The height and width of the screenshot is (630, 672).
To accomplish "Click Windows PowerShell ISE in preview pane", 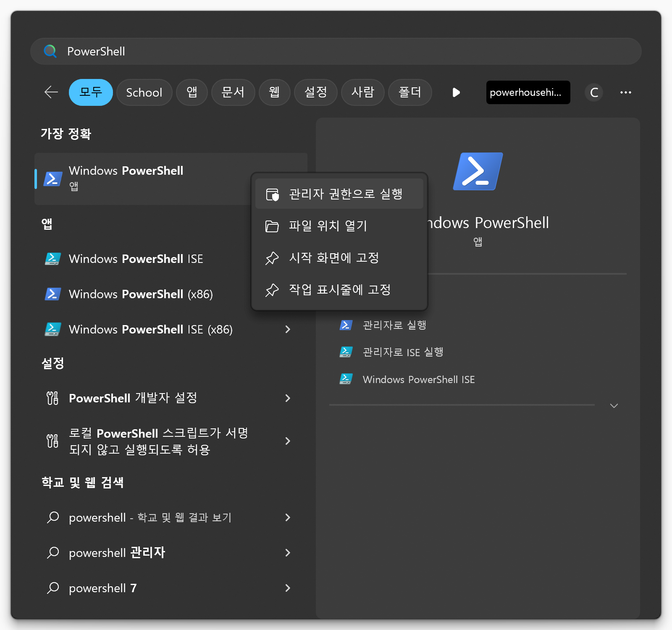I will click(x=419, y=379).
